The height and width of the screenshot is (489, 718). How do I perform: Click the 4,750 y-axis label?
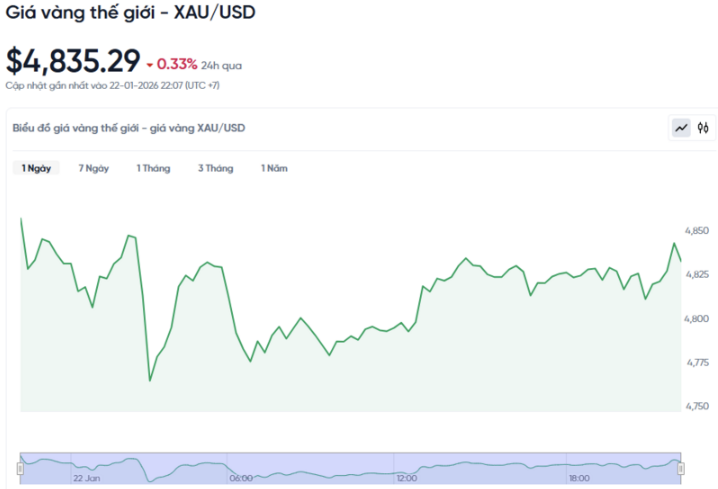tap(696, 406)
